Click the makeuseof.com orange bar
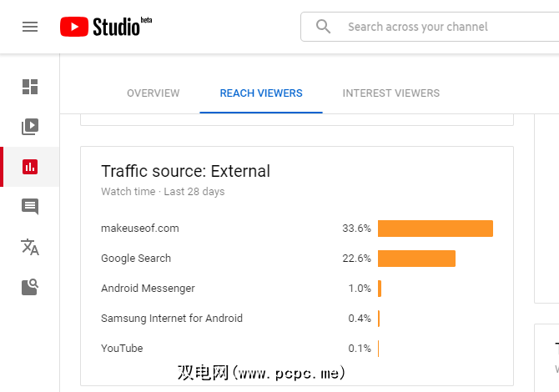Screen dimensions: 559x392 tap(435, 229)
